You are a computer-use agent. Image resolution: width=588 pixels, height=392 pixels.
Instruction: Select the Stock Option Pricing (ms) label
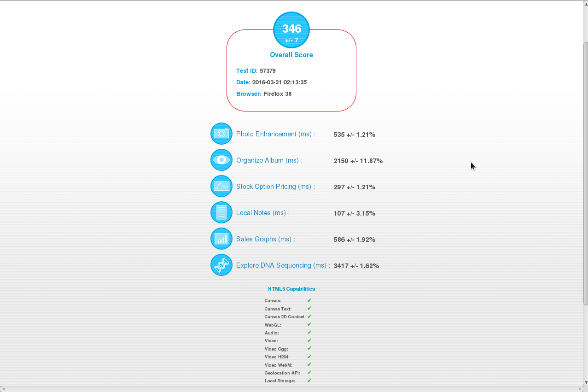[275, 187]
